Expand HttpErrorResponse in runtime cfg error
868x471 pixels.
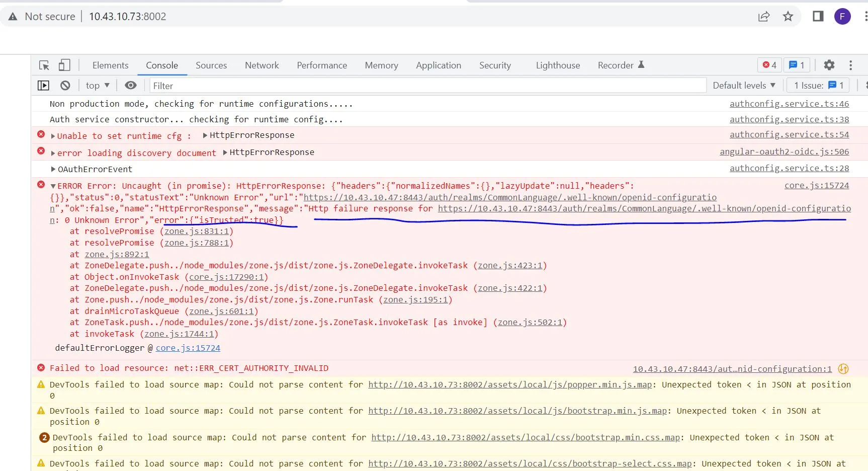205,135
